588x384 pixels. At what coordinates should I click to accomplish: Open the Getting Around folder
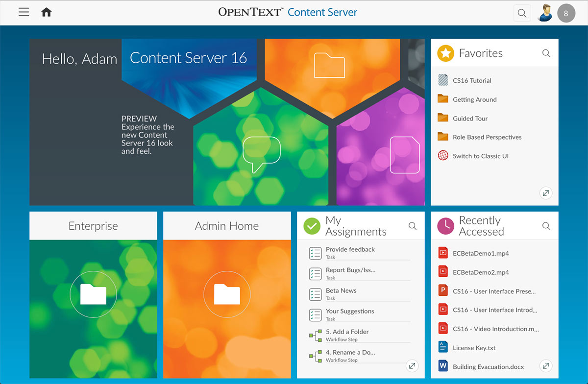click(474, 99)
